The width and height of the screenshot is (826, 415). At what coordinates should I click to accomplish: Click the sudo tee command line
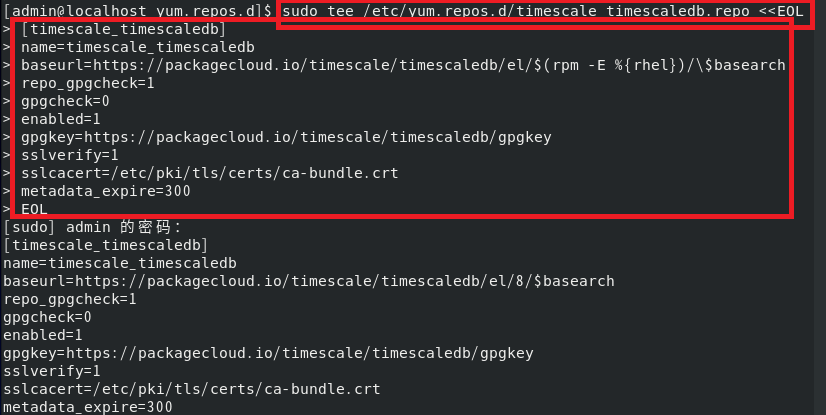tap(543, 11)
